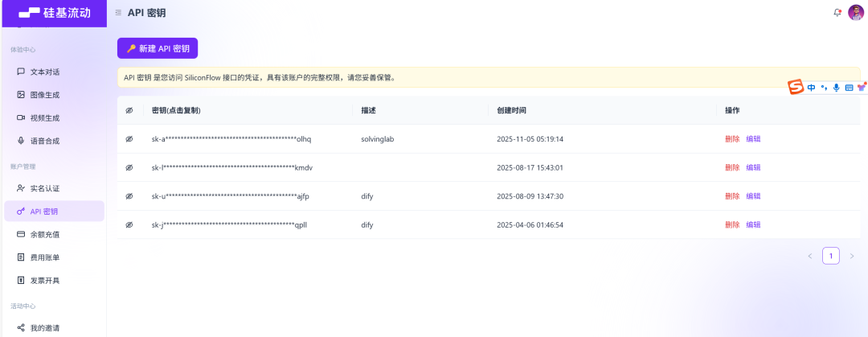Open the Sogou skin shirt icon
The width and height of the screenshot is (868, 337).
point(862,87)
